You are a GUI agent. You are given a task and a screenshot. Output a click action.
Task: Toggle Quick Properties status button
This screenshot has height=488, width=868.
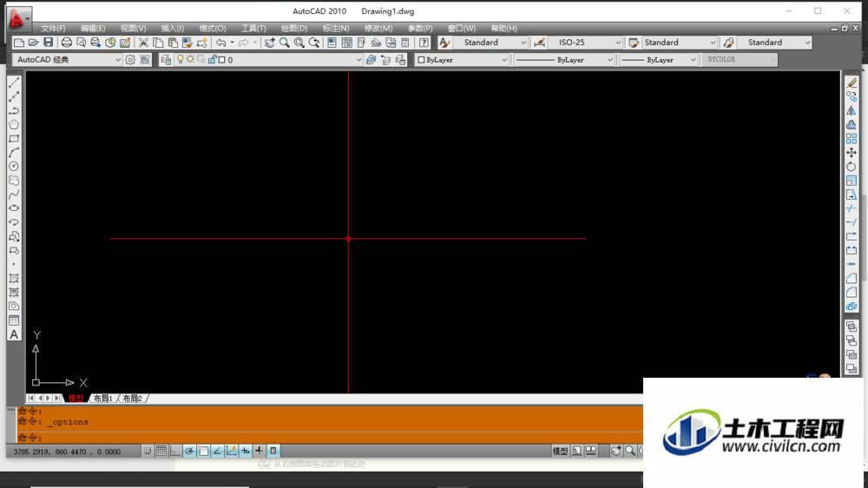pyautogui.click(x=273, y=452)
